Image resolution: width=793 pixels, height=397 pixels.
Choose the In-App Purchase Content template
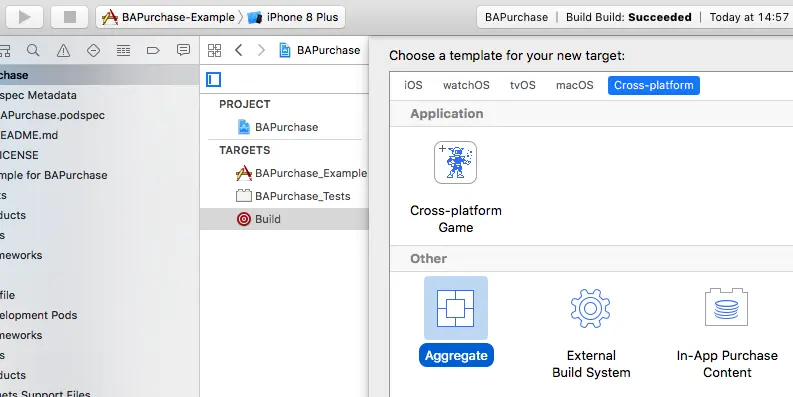[726, 307]
